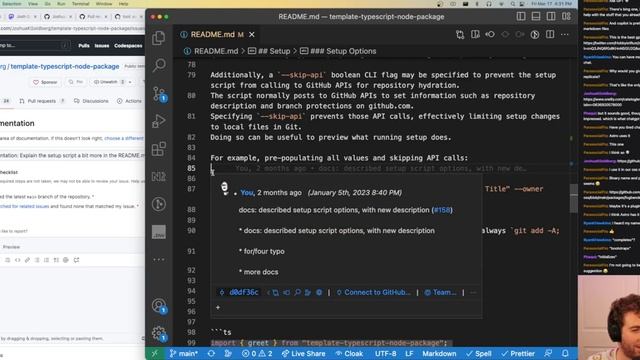Toggle the secondary sidebar layout icon
This screenshot has height=360, width=640.
click(551, 16)
